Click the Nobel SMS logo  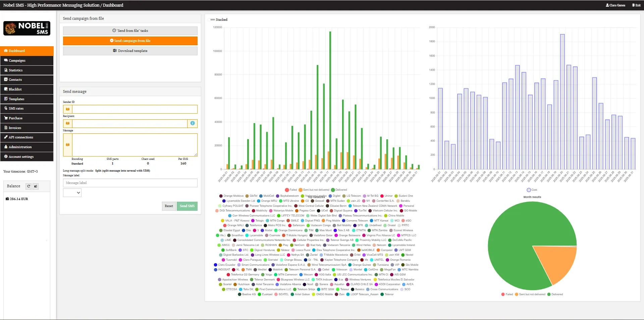pos(27,28)
